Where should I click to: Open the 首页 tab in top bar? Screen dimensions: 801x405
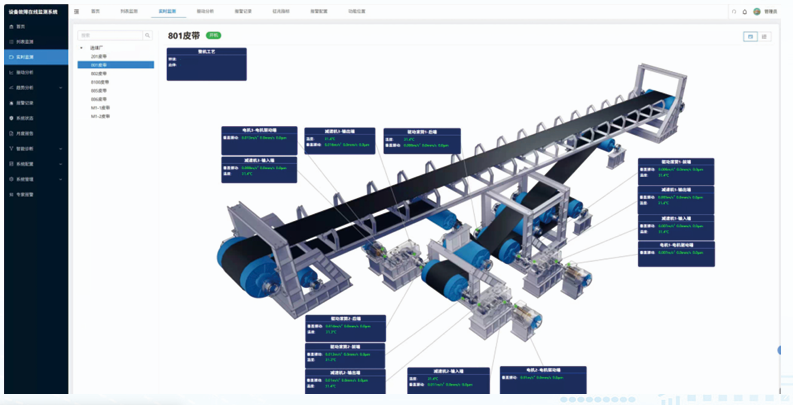click(x=96, y=11)
